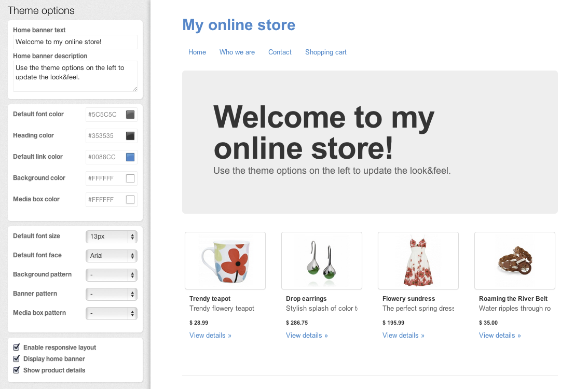Click the $ 35.00 price
This screenshot has height=389, width=588.
[x=488, y=323]
